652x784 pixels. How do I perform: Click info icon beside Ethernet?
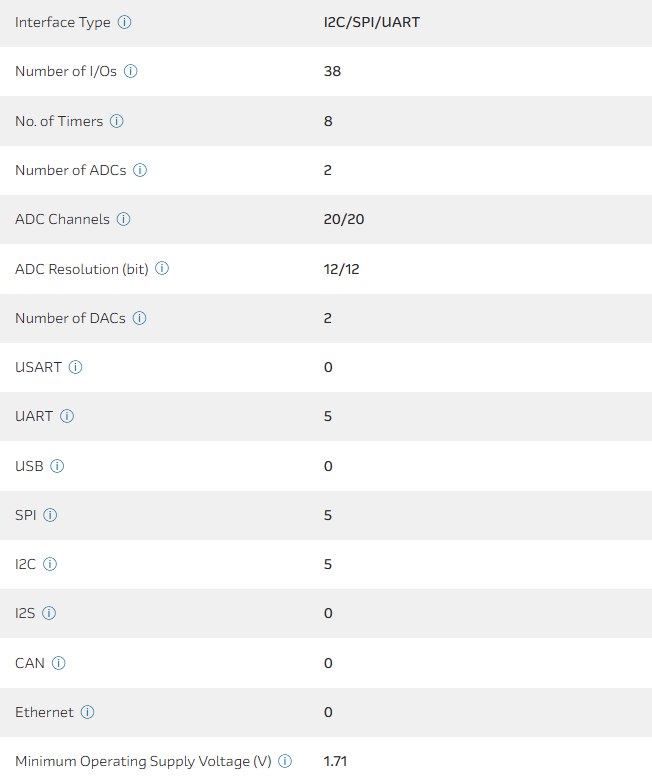tap(87, 712)
